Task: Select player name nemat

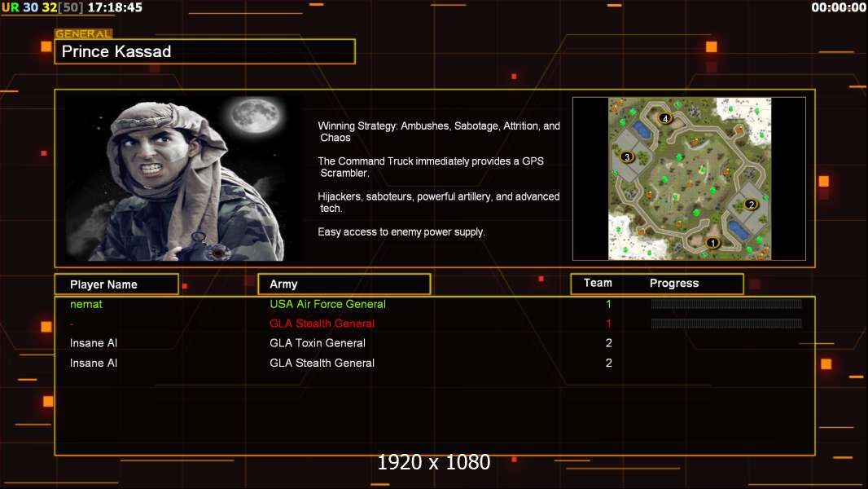Action: (85, 304)
